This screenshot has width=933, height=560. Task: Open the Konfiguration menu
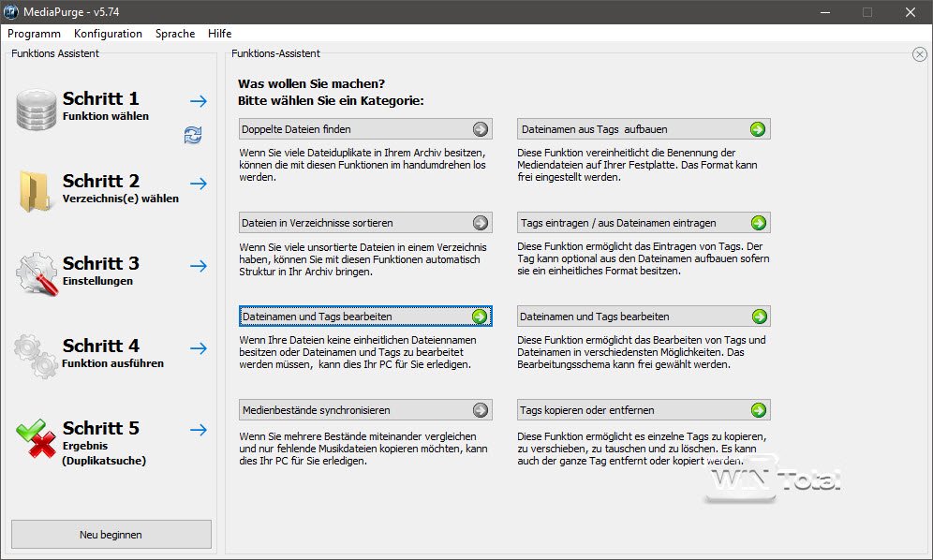tap(108, 34)
